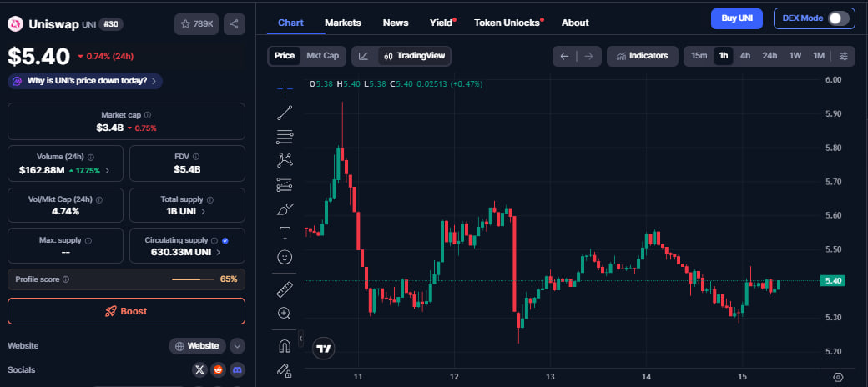Switch chart to Mkt Cap view
The width and height of the screenshot is (868, 387).
(x=322, y=56)
